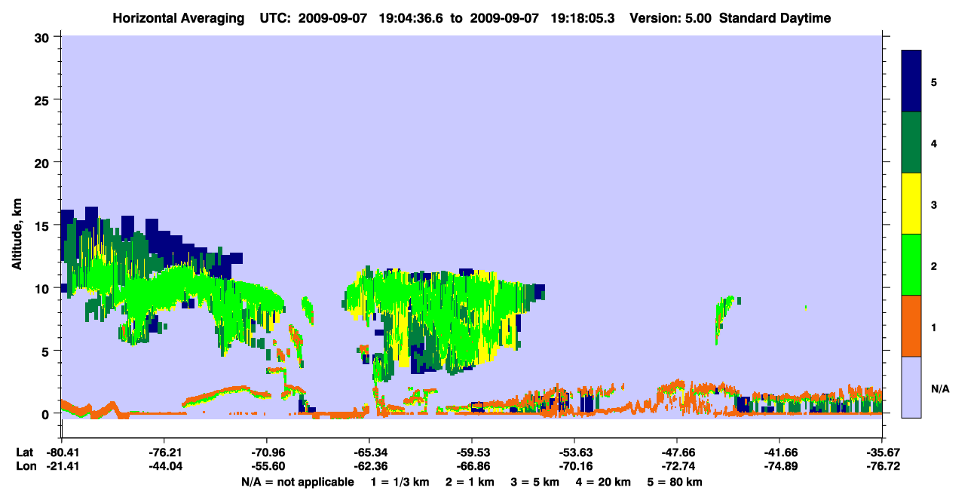This screenshot has width=980, height=503.
Task: Click the bright green level 2 swatch
Action: 911,265
